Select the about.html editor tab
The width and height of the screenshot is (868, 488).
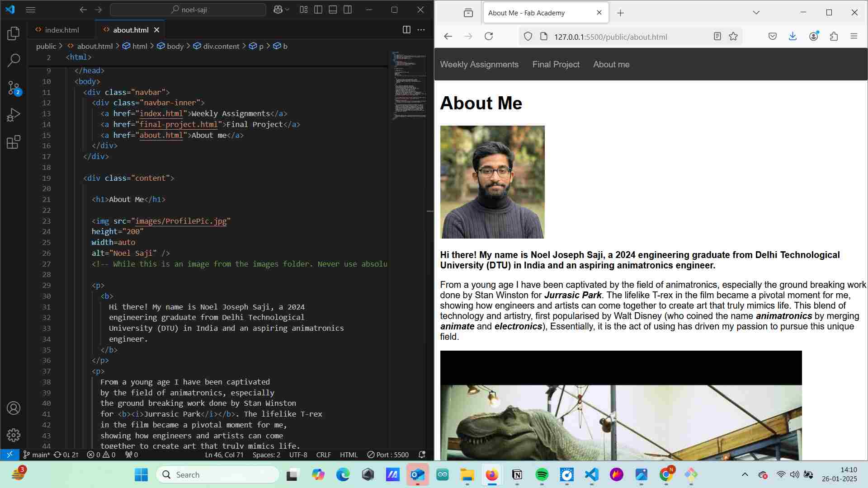click(x=131, y=30)
